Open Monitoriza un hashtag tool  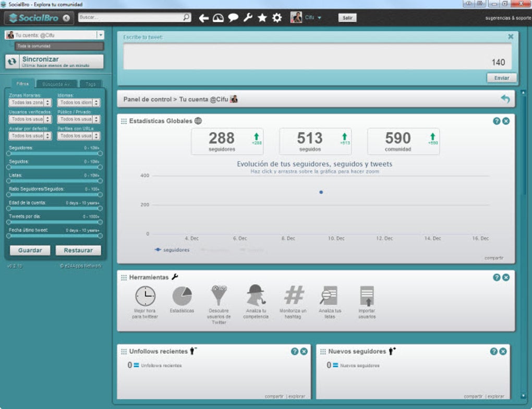293,302
